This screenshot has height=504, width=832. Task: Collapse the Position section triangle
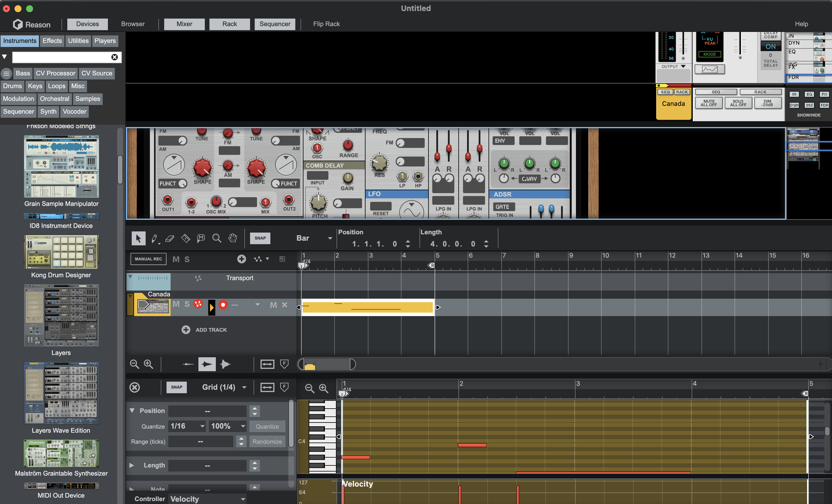pos(132,411)
